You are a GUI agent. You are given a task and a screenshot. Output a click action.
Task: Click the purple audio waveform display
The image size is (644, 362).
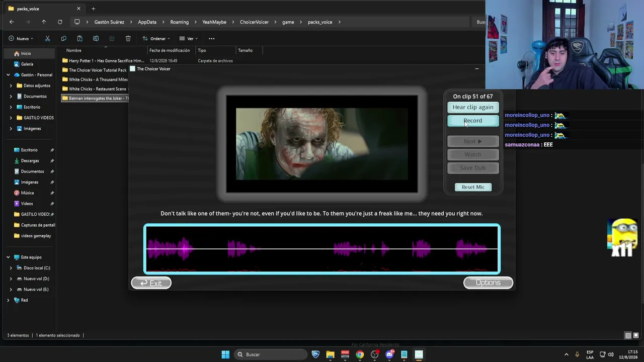click(322, 249)
